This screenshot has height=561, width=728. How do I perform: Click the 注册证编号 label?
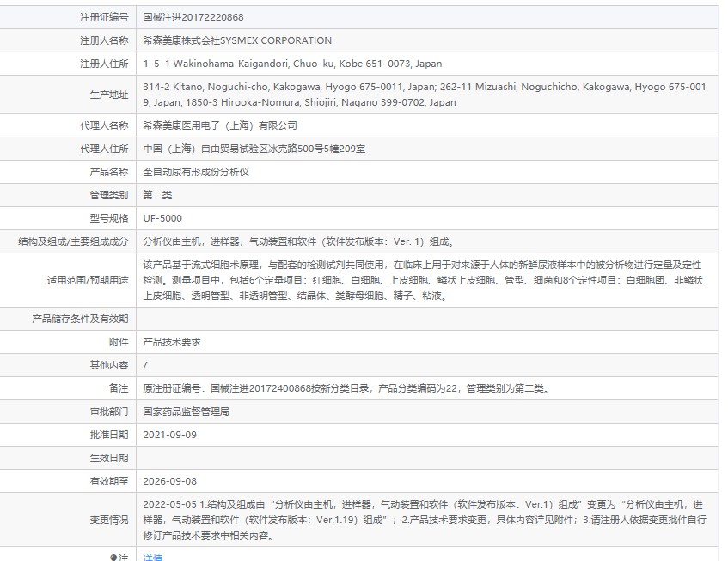(x=104, y=17)
